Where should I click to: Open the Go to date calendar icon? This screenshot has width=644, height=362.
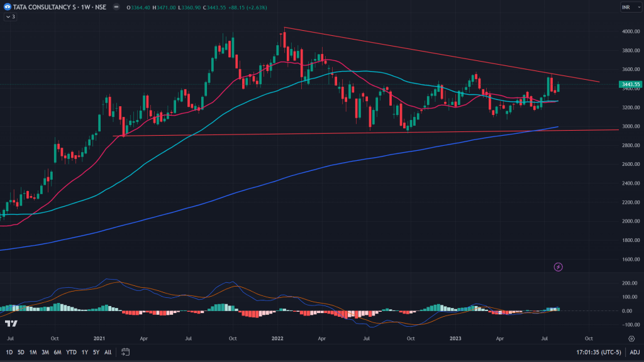click(x=125, y=352)
